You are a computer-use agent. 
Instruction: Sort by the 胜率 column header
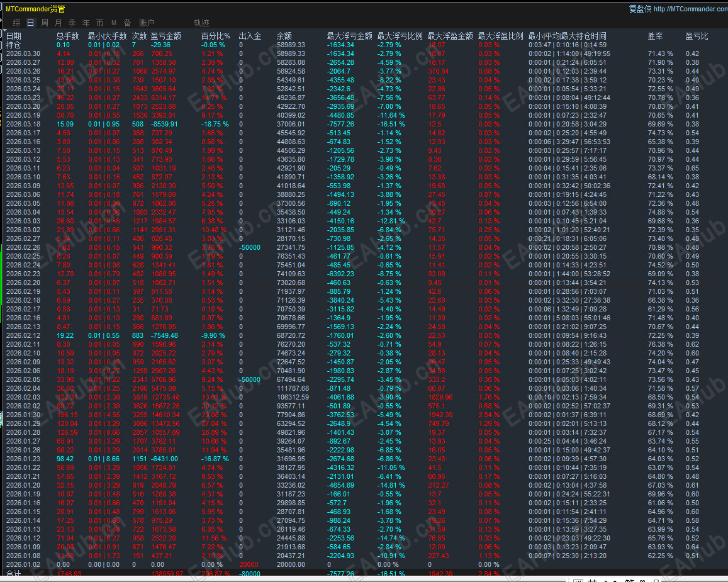click(x=655, y=36)
